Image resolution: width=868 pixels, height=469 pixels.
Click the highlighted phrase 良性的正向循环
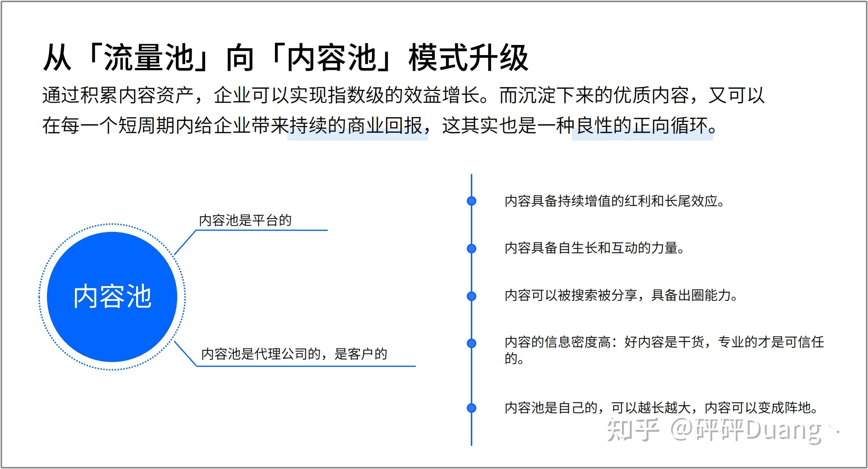pos(641,125)
